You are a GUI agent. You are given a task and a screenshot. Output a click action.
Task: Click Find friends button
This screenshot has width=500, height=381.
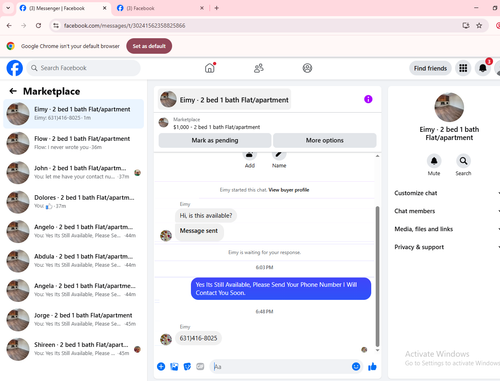pos(430,68)
